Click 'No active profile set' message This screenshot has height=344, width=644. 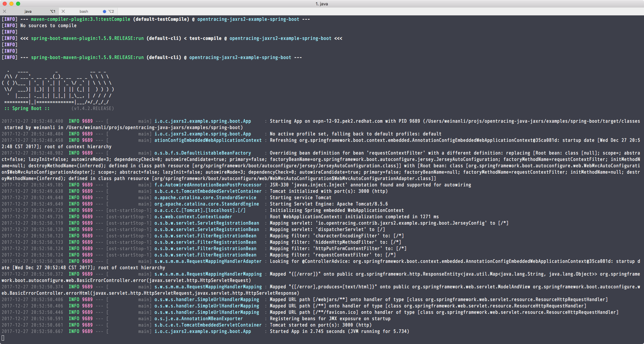click(x=356, y=134)
